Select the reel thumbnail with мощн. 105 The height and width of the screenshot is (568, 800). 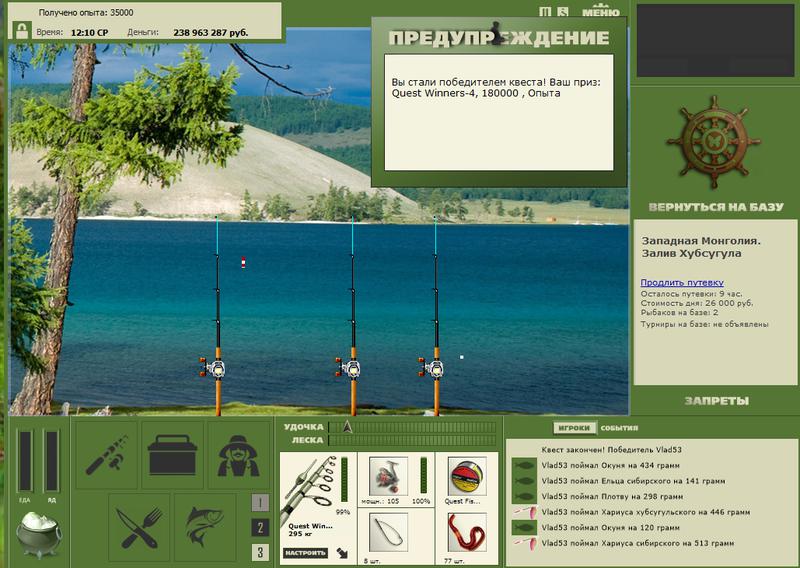pos(388,476)
